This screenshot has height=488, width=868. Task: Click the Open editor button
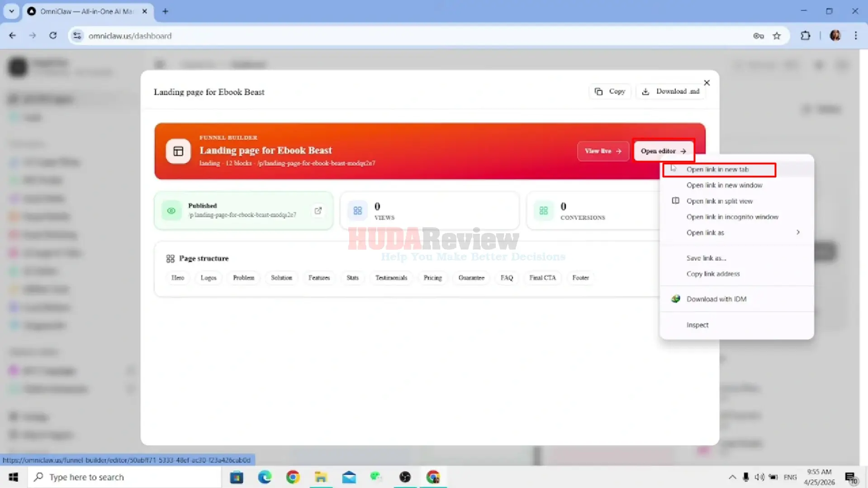(x=663, y=151)
